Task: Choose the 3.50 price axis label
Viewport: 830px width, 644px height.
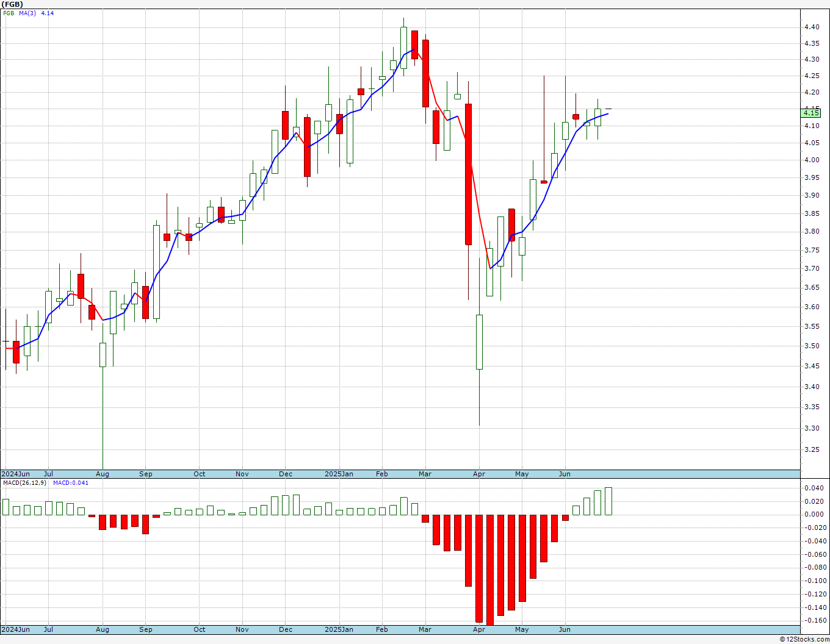Action: coord(812,346)
